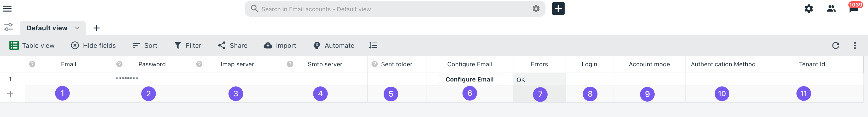Open the chat notifications with 1039 badge
This screenshot has height=117, width=868.
tap(854, 8)
